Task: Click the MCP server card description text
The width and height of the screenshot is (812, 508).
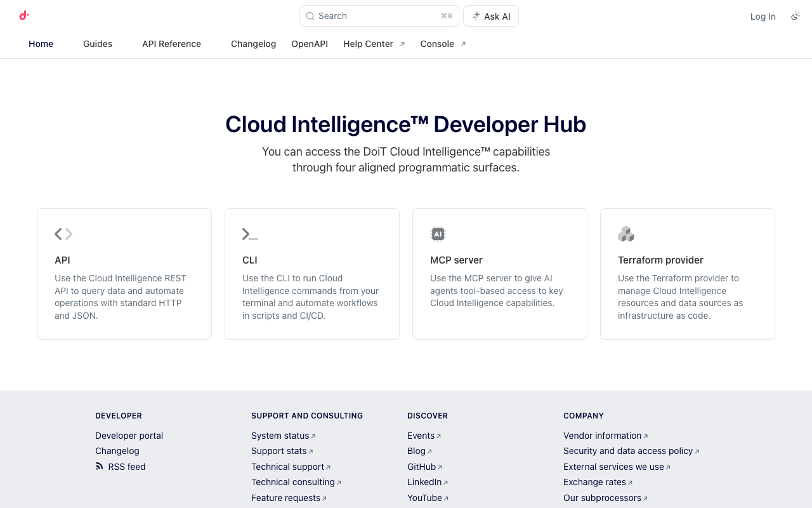Action: 497,290
